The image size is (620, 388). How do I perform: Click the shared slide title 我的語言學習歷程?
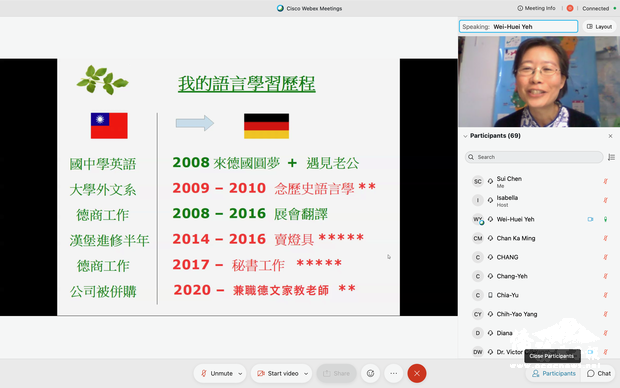(x=247, y=84)
